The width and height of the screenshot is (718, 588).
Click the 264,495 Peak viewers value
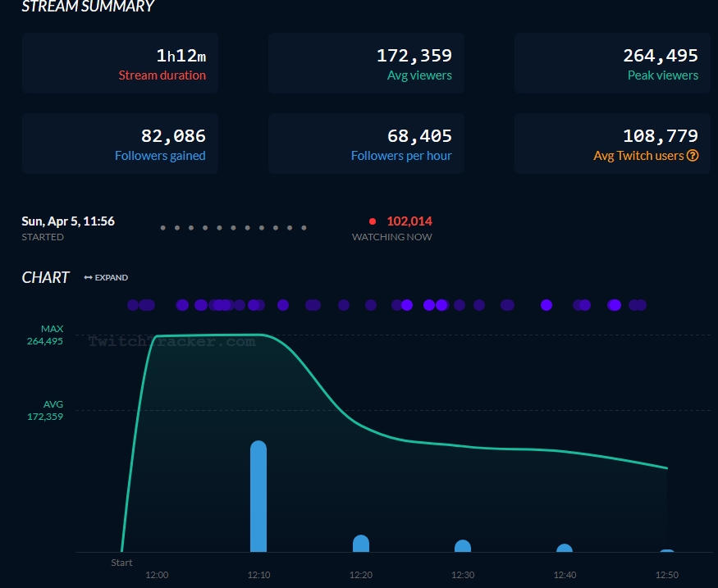pyautogui.click(x=661, y=56)
